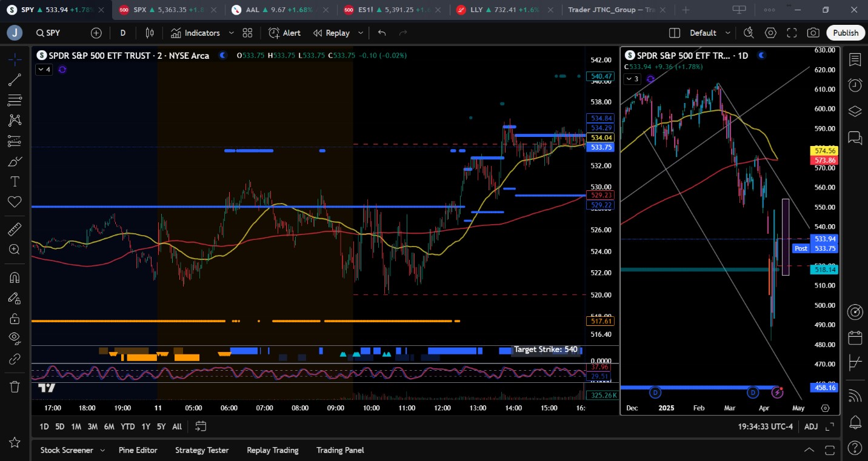This screenshot has height=461, width=868.
Task: Select the text annotation tool
Action: [x=15, y=182]
